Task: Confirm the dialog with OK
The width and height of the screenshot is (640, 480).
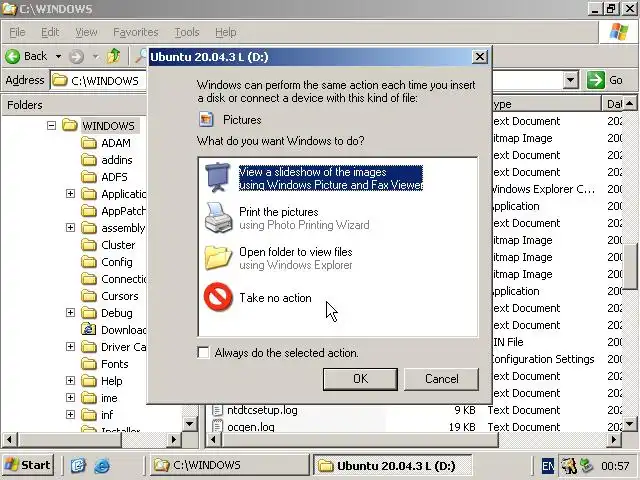Action: [x=360, y=379]
